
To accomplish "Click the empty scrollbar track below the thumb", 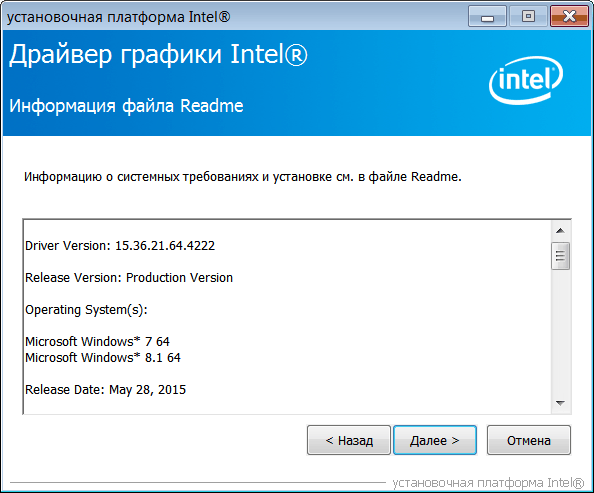I will pos(560,332).
